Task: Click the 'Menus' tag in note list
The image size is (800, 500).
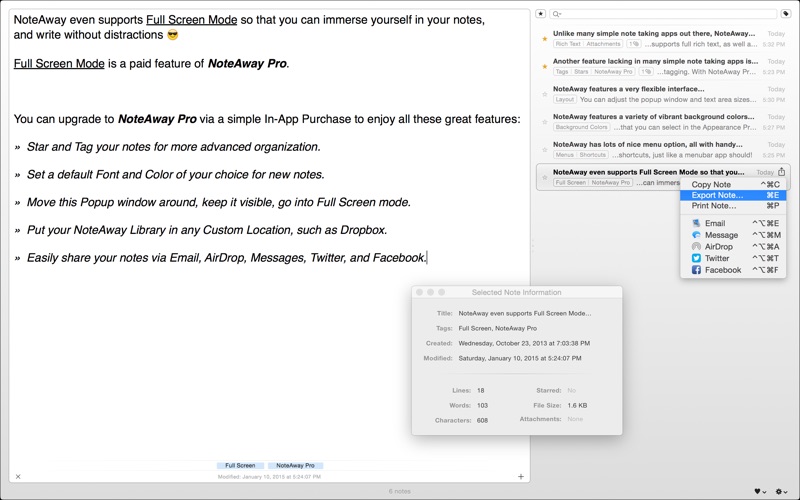Action: 564,155
